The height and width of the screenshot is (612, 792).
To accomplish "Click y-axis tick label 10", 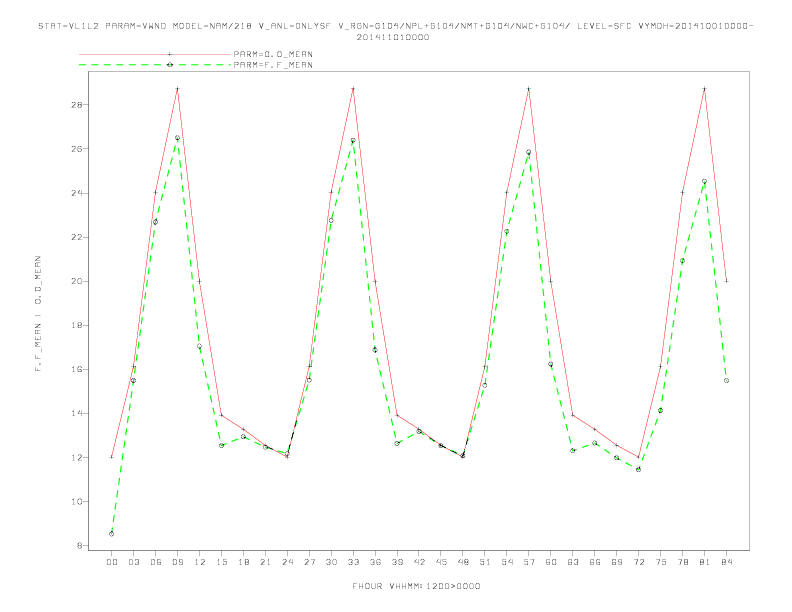I will 77,501.
